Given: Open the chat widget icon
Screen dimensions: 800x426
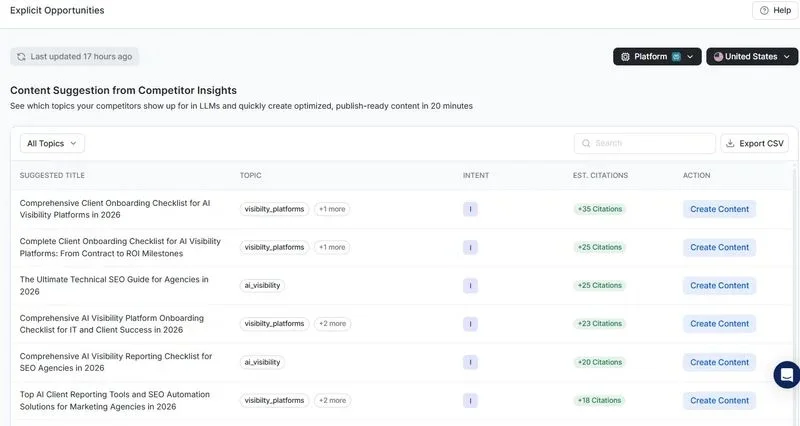Looking at the screenshot, I should [x=786, y=375].
